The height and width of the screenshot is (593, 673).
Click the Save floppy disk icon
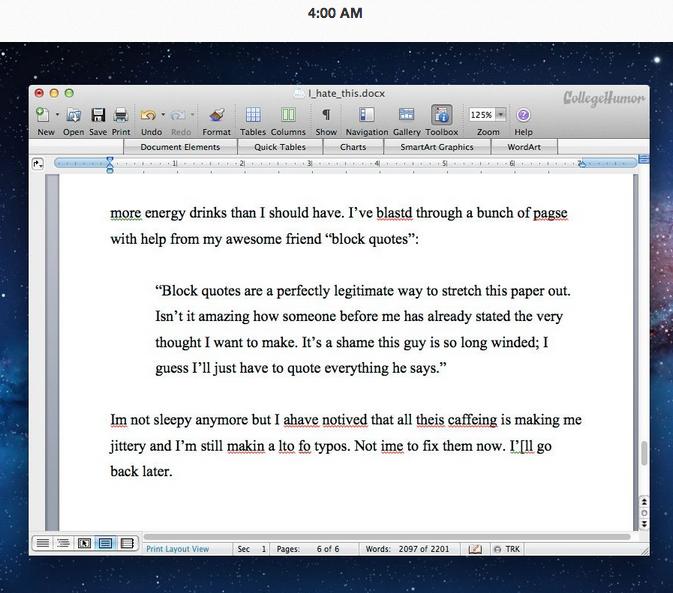pyautogui.click(x=98, y=116)
